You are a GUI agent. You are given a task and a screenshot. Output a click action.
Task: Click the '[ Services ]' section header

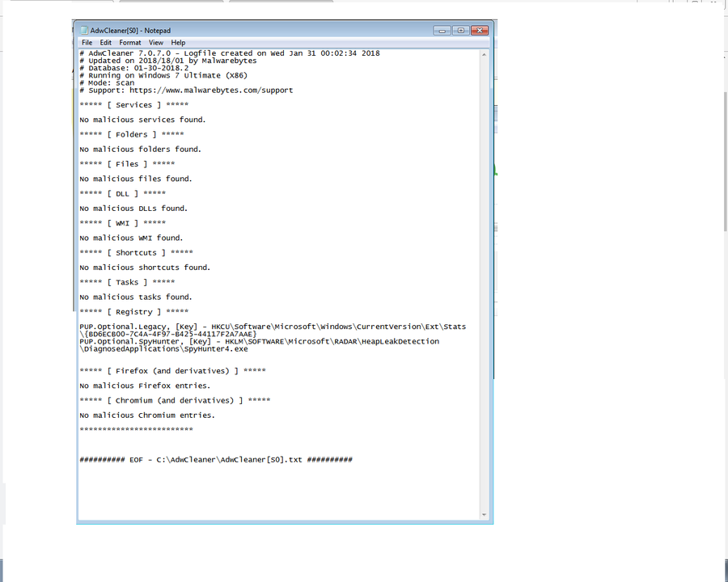click(134, 105)
